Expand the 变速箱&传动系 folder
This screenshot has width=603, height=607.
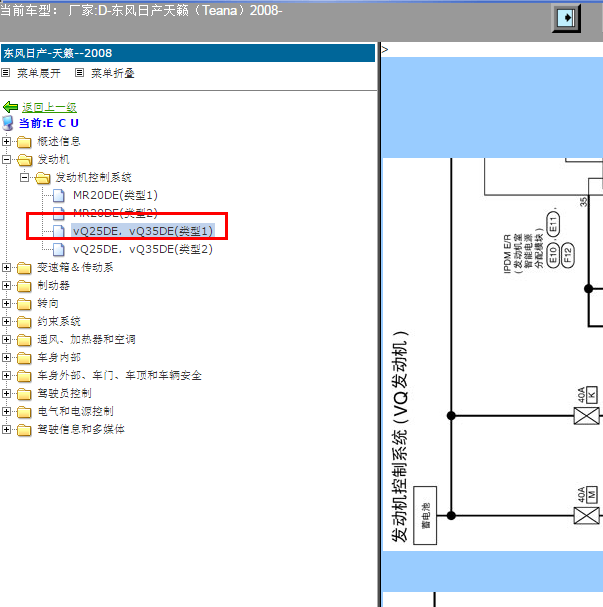[x=6, y=267]
